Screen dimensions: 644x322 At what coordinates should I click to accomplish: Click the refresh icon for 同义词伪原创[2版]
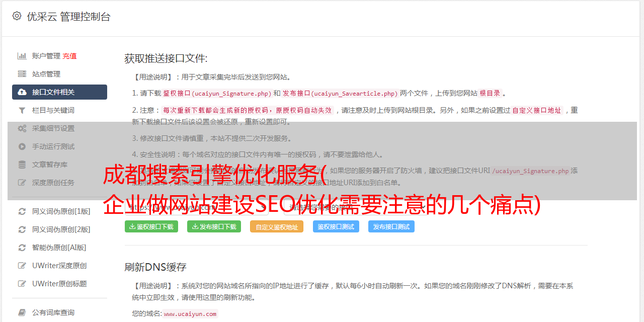pyautogui.click(x=22, y=229)
